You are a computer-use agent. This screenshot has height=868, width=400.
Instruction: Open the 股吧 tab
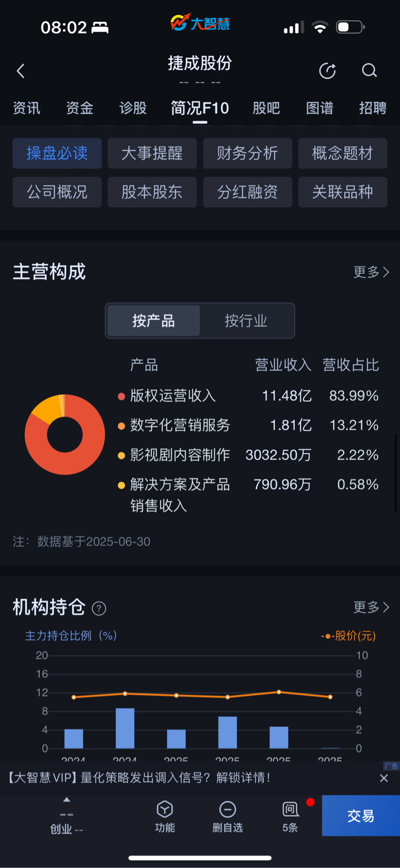(x=266, y=108)
